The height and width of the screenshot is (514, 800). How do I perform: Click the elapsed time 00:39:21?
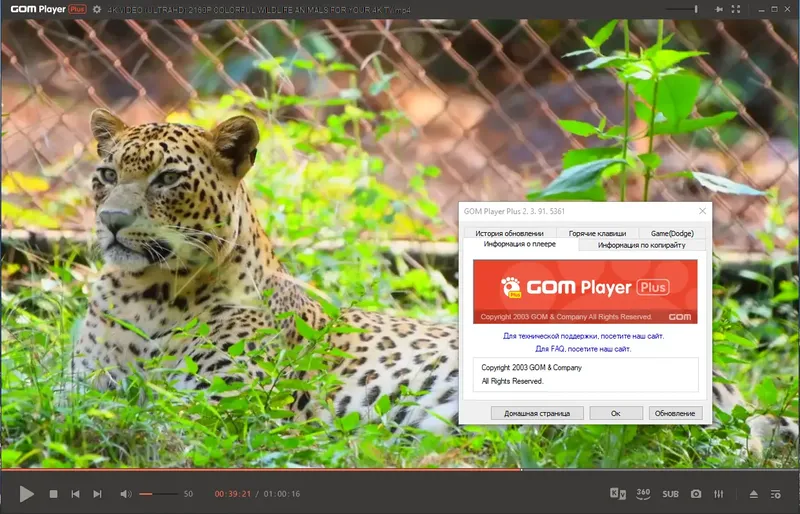point(233,494)
